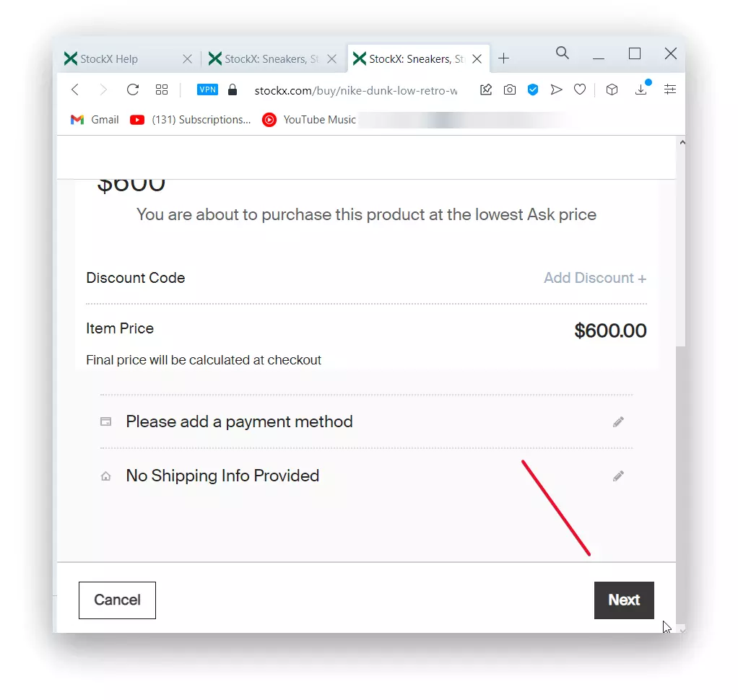
Task: Click the Next button
Action: [x=624, y=600]
